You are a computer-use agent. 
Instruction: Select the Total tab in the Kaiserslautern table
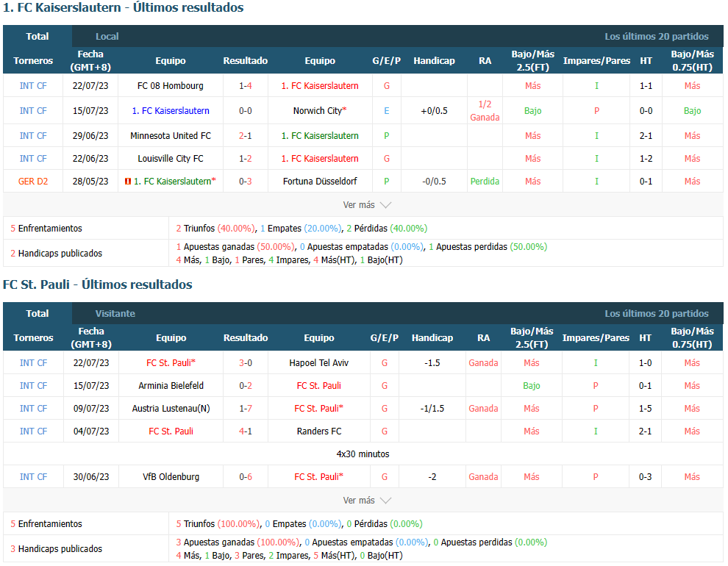[38, 36]
